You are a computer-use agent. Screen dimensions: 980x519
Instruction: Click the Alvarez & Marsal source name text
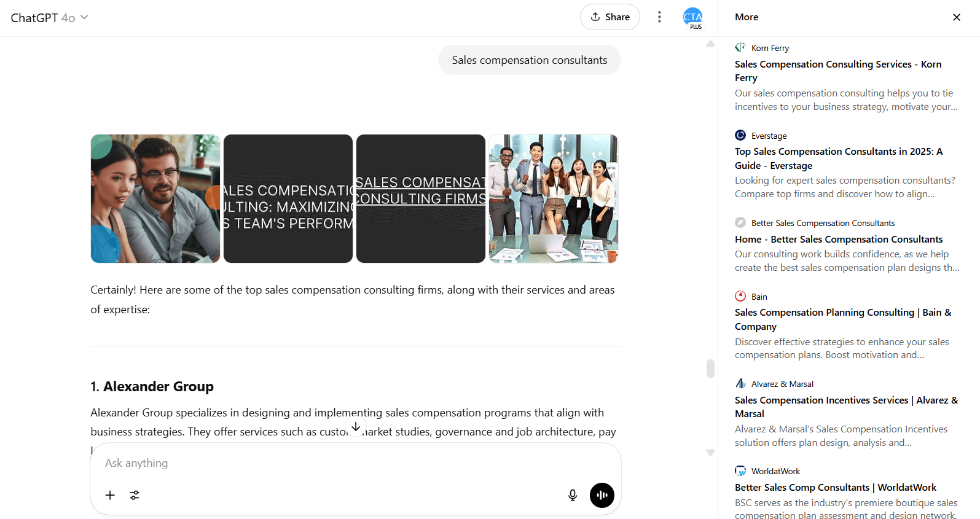coord(782,384)
